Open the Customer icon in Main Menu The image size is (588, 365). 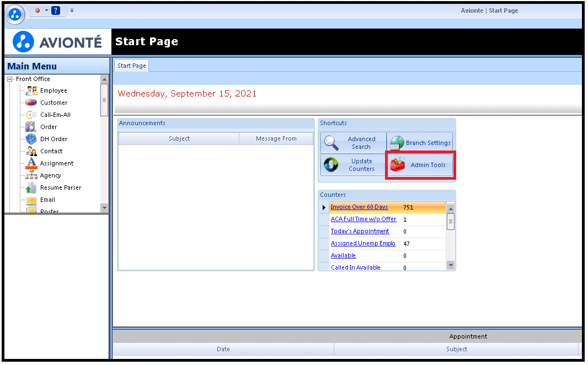pyautogui.click(x=31, y=103)
